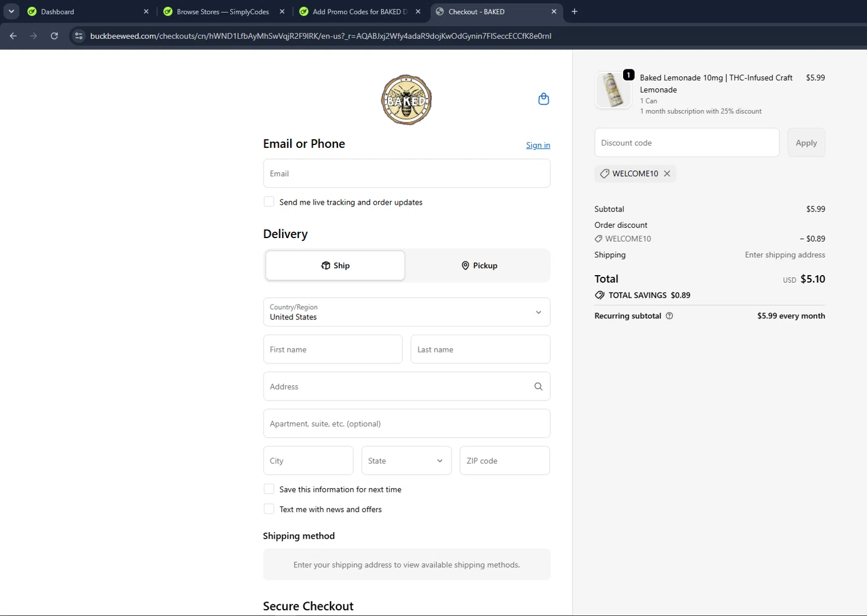Screen dimensions: 867x616
Task: Reload the checkout page
Action: pyautogui.click(x=54, y=36)
